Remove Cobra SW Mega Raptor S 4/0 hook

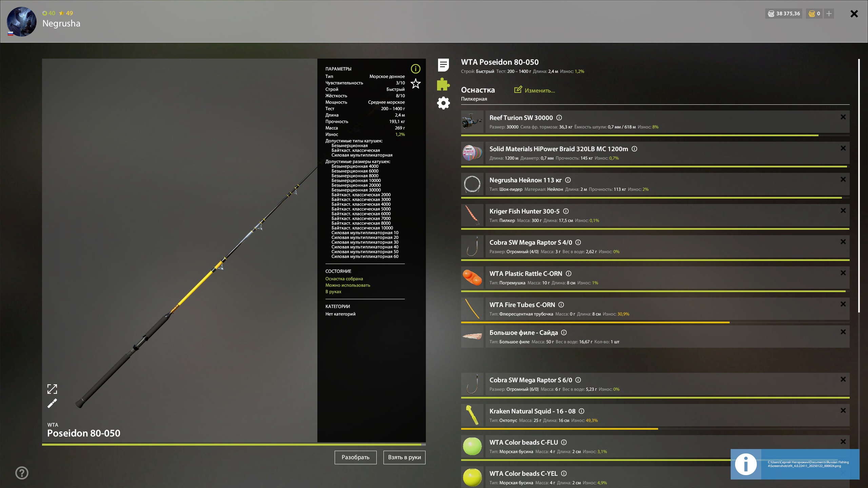click(x=843, y=242)
